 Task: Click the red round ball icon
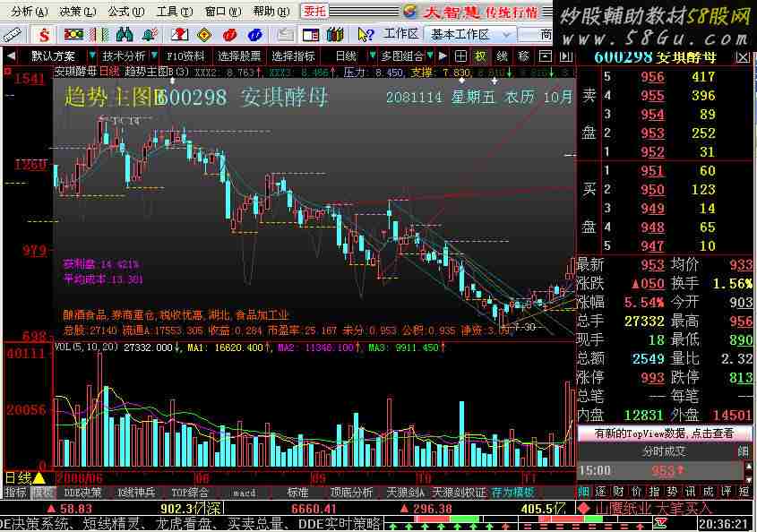(x=230, y=35)
